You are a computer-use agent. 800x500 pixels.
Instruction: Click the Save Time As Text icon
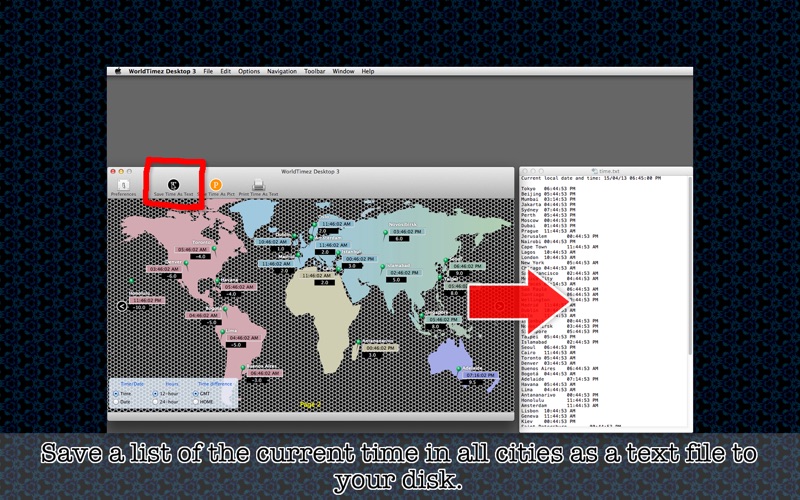pos(173,185)
